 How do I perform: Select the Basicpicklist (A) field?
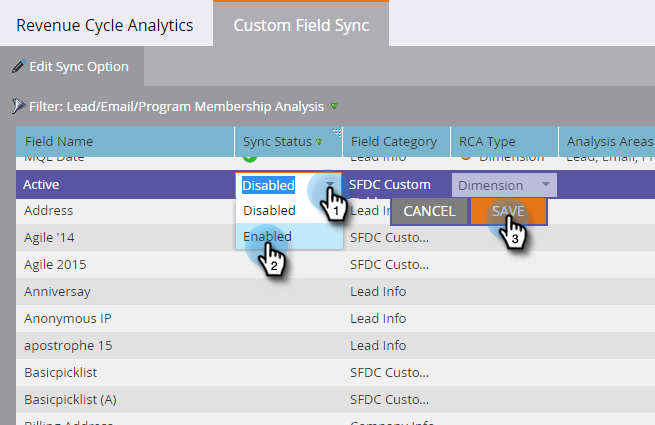(x=70, y=400)
